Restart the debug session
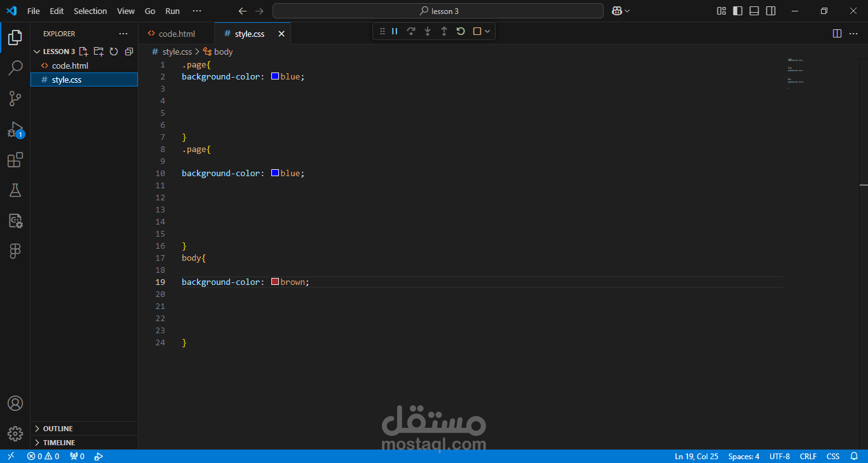This screenshot has height=463, width=868. (461, 31)
